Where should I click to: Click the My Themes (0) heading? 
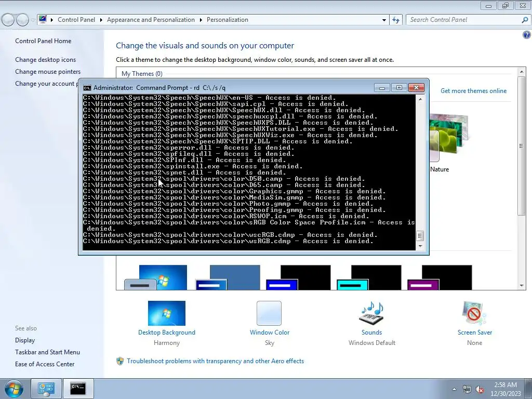click(142, 74)
